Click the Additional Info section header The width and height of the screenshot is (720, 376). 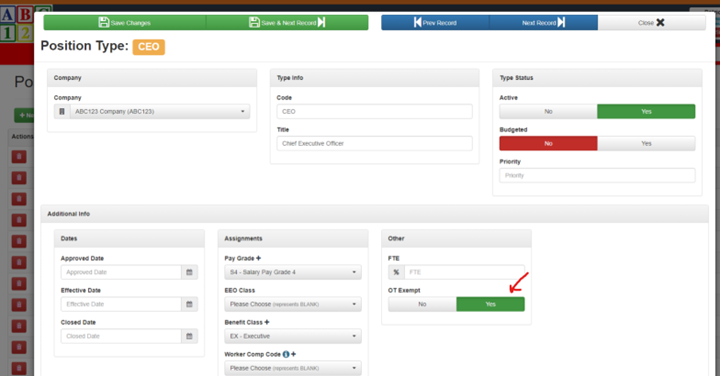click(x=374, y=214)
